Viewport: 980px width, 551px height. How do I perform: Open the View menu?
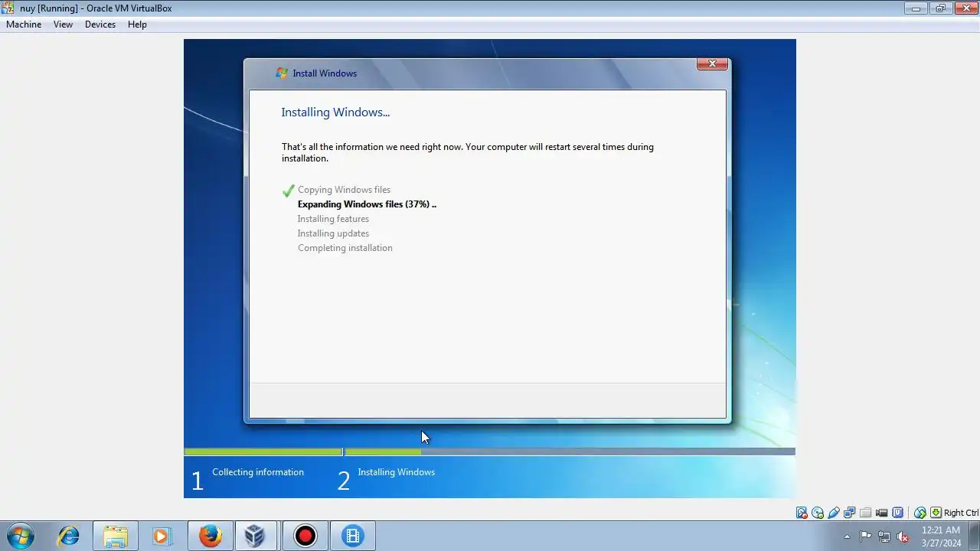pyautogui.click(x=63, y=24)
